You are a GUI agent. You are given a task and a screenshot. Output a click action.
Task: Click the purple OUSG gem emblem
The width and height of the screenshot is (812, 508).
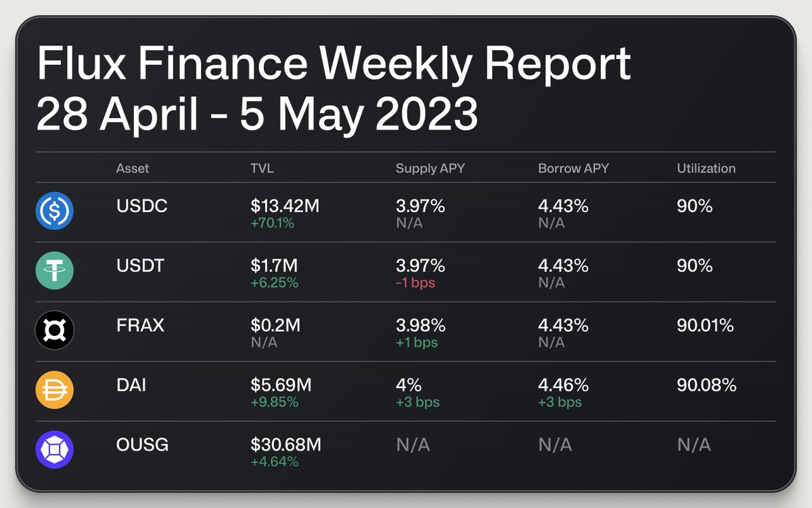54,448
